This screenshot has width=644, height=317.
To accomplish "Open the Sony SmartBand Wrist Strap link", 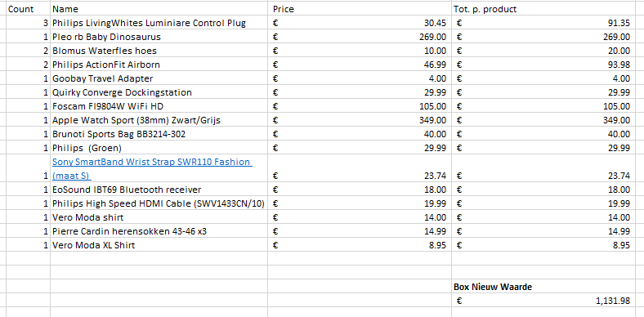I will [x=152, y=168].
